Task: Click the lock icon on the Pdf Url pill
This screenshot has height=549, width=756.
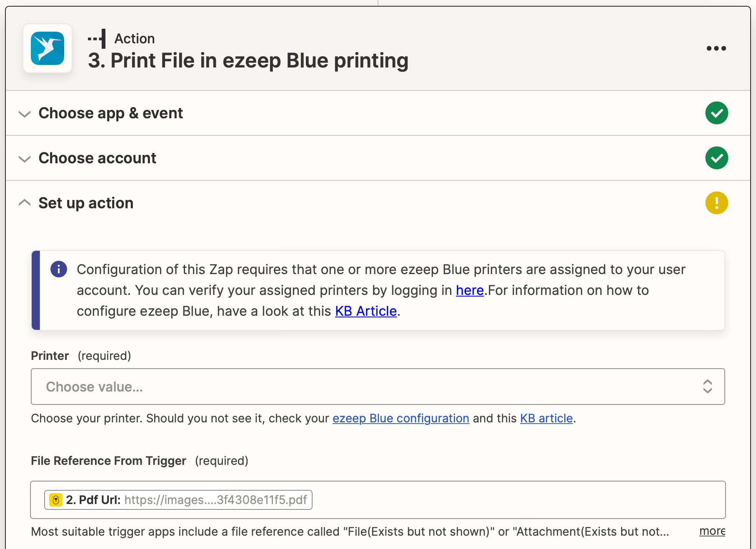Action: tap(55, 500)
